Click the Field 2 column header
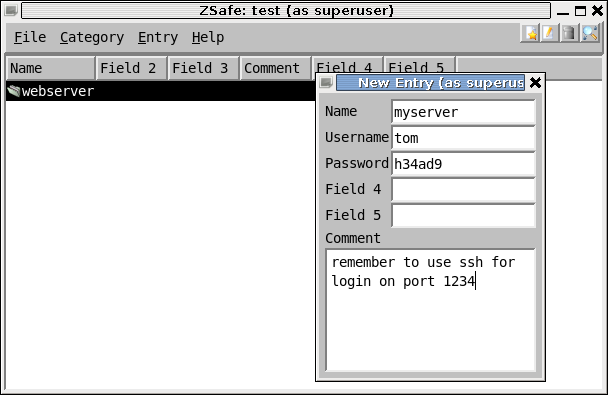The image size is (608, 395). coord(131,68)
